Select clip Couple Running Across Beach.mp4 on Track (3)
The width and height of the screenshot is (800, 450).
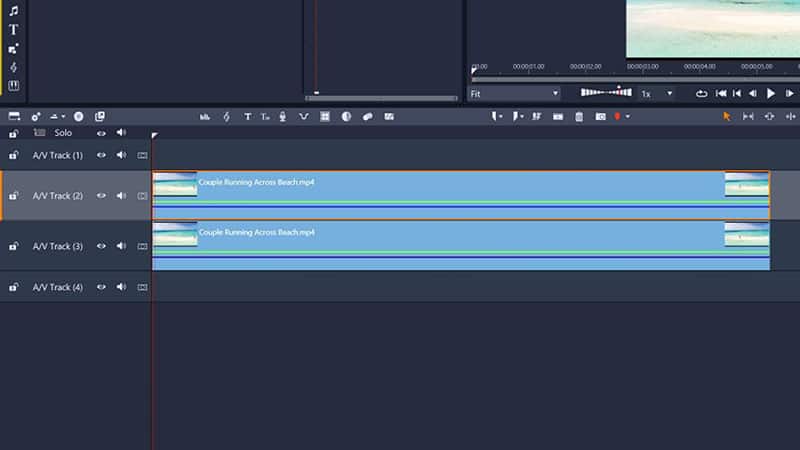coord(461,246)
